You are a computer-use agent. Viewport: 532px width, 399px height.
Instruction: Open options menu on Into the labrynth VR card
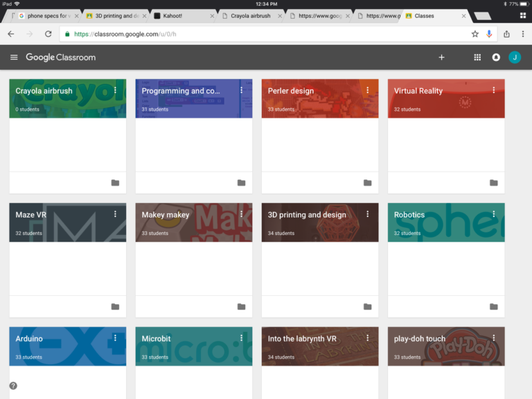367,338
